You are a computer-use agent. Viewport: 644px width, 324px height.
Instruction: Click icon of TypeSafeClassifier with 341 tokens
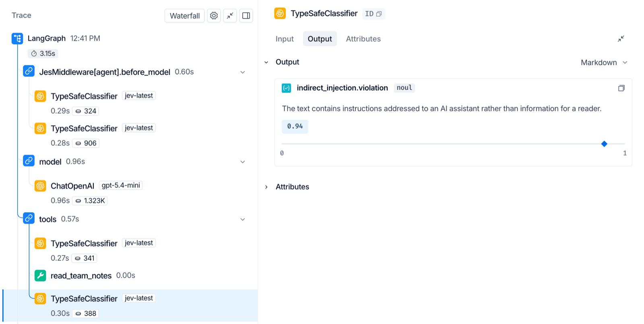coord(40,243)
